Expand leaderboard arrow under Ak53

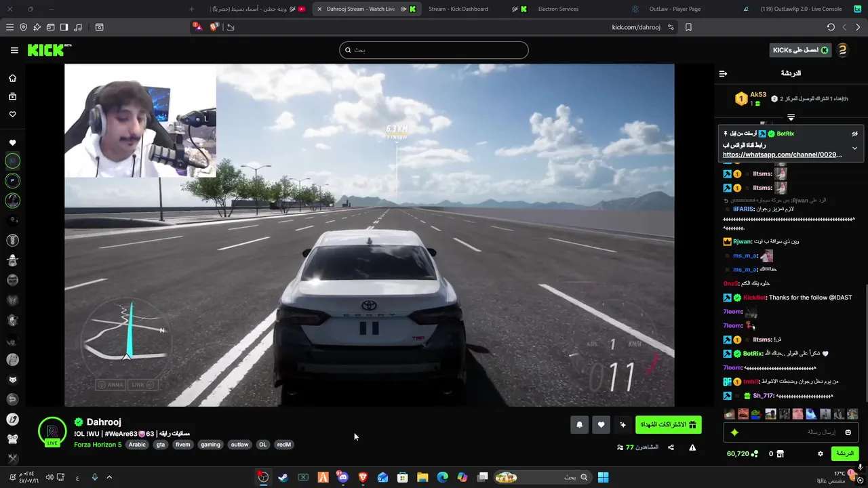791,118
